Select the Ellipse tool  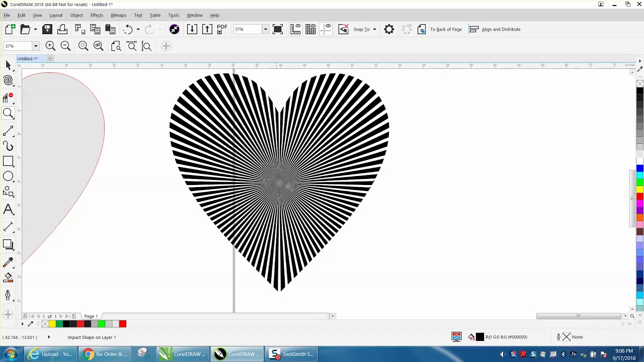tap(8, 176)
